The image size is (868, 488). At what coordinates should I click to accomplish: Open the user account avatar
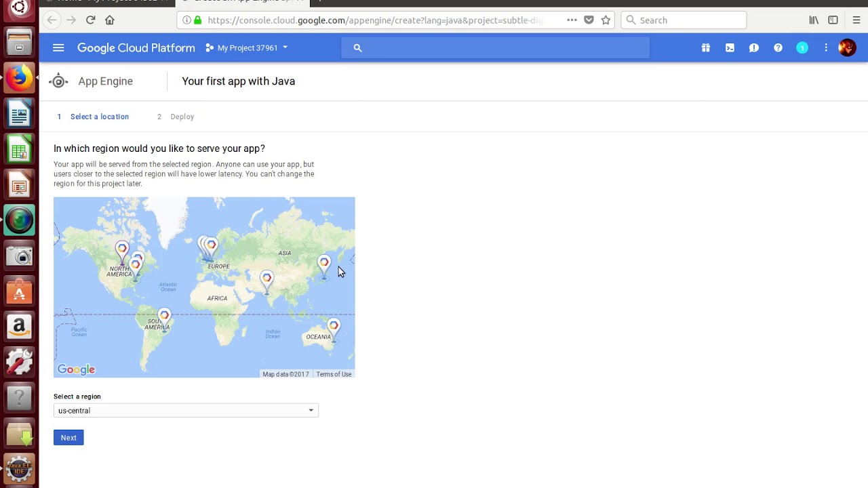[x=847, y=47]
